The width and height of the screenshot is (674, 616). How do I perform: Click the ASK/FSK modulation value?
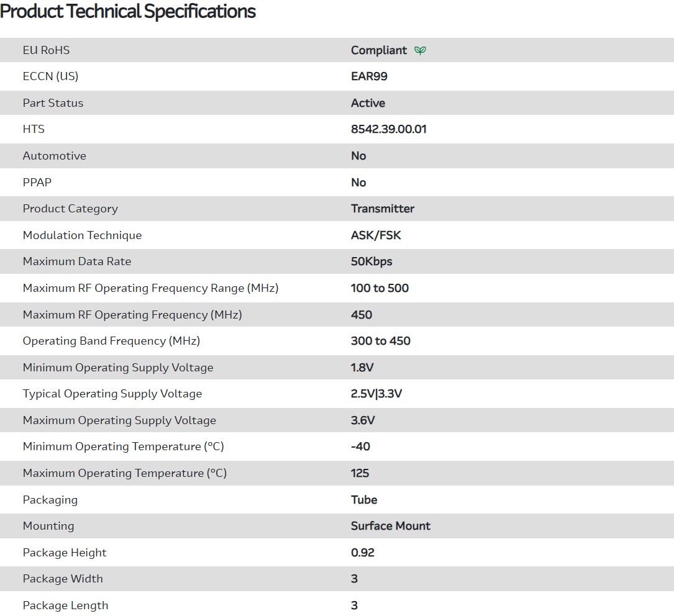click(376, 235)
